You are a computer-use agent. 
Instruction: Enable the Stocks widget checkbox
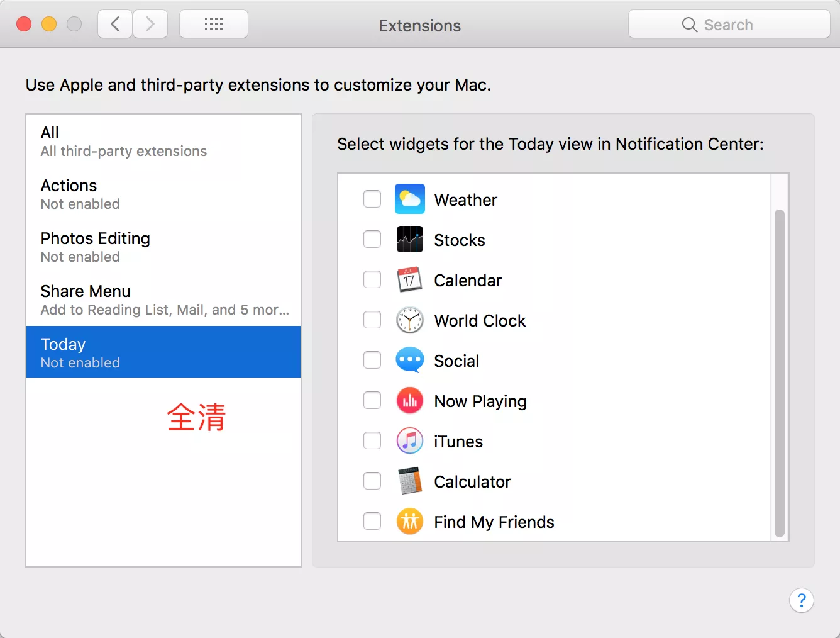tap(372, 239)
